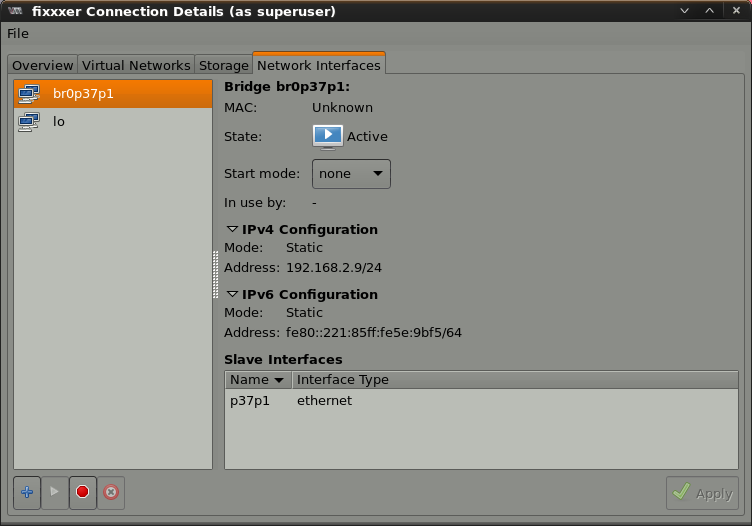Select the p37p1 ethernet slave interface row
Viewport: 752px width, 526px height.
(x=290, y=401)
